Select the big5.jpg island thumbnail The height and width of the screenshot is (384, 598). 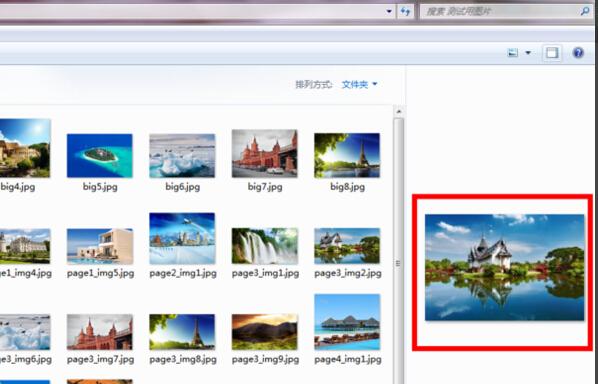pyautogui.click(x=100, y=156)
